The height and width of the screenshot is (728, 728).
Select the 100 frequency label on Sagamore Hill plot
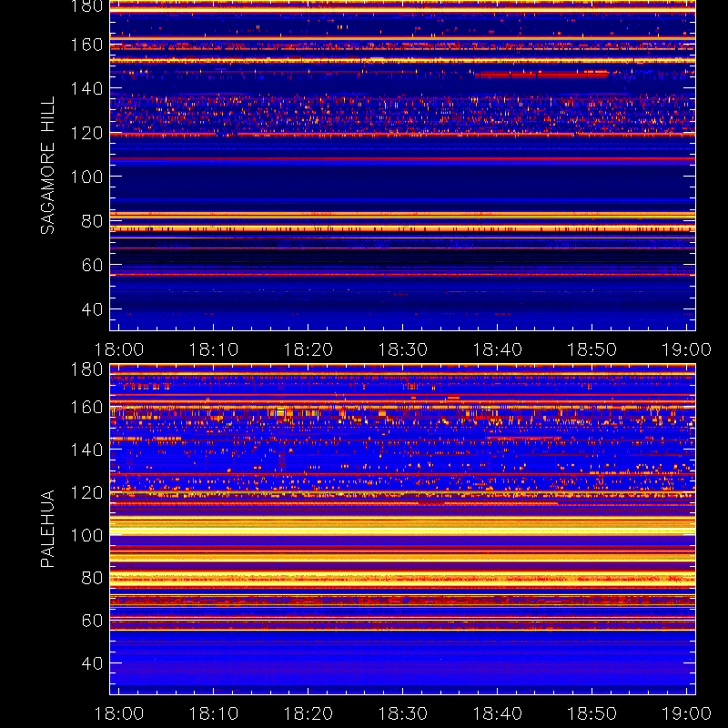[x=86, y=177]
